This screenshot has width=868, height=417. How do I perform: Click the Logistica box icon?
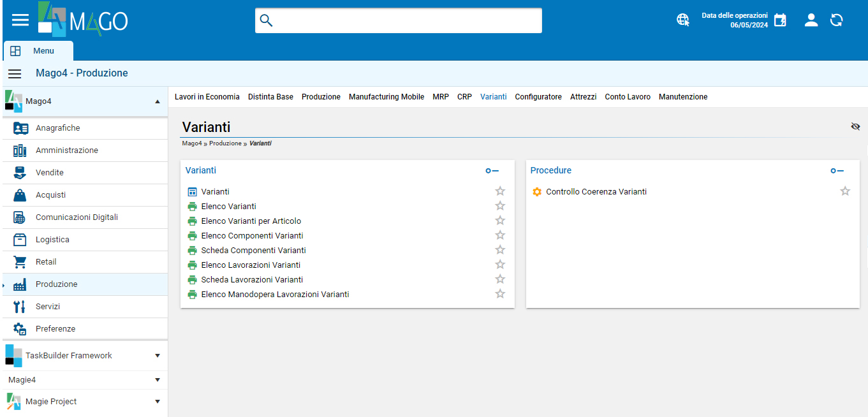[x=20, y=240]
